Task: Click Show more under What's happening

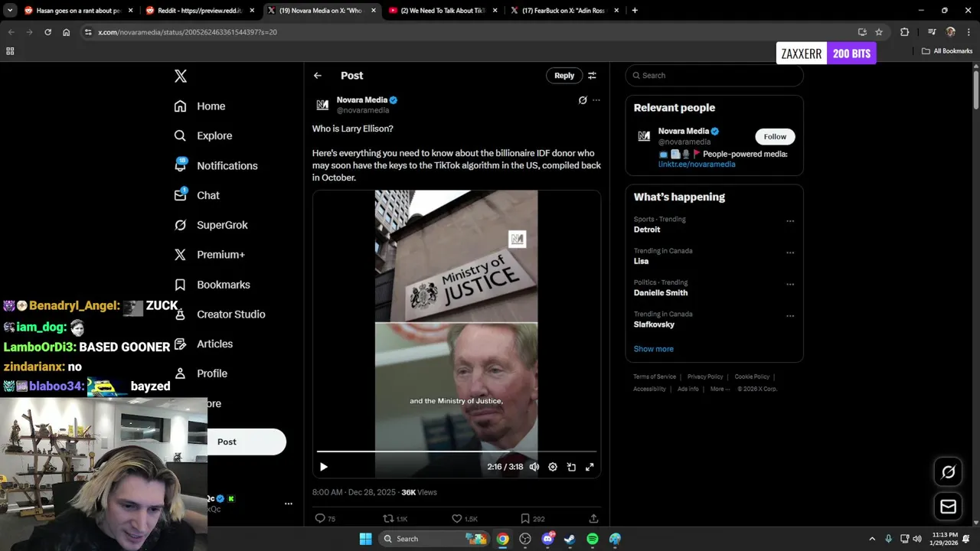Action: tap(654, 349)
